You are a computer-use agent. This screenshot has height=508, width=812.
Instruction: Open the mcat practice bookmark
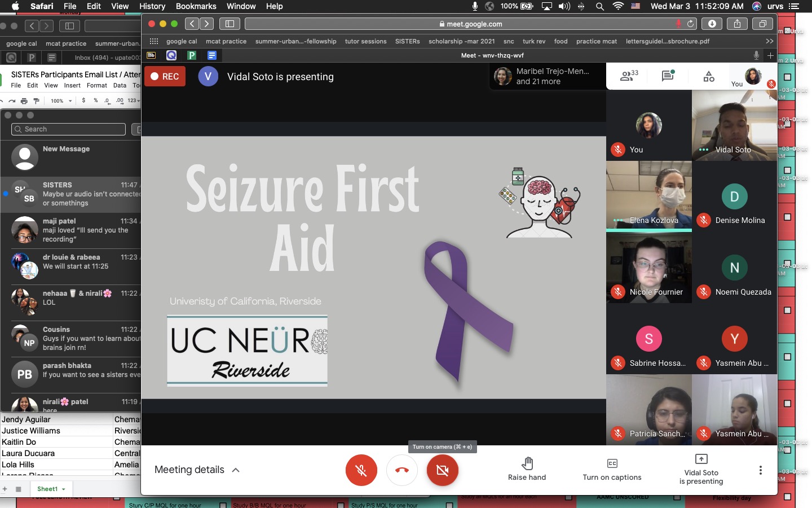tap(226, 41)
